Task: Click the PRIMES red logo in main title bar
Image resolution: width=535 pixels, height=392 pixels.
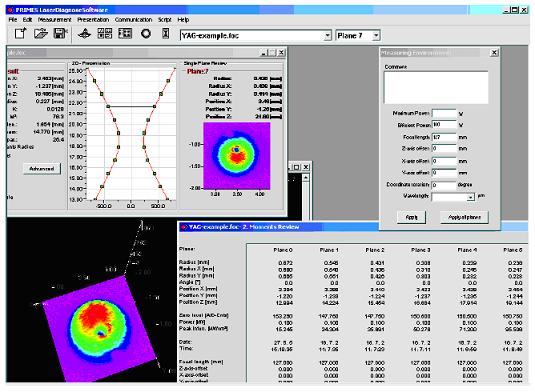Action: 11,10
